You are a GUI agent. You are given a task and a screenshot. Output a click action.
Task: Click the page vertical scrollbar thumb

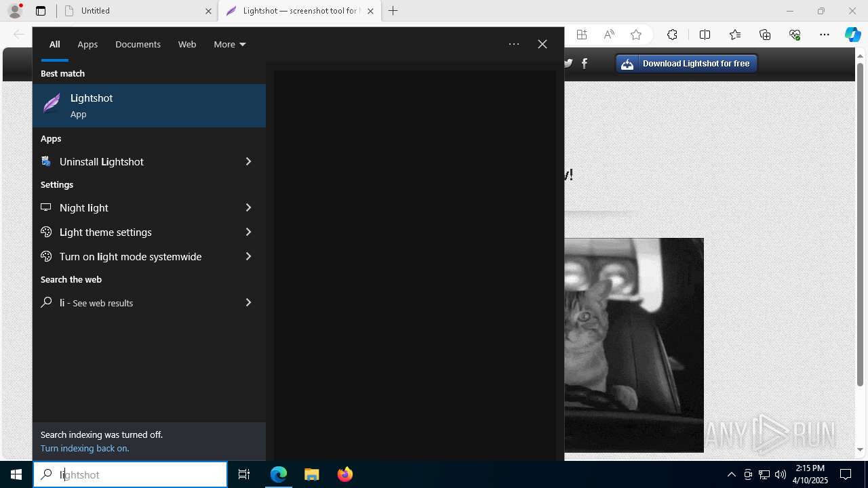coord(860,224)
